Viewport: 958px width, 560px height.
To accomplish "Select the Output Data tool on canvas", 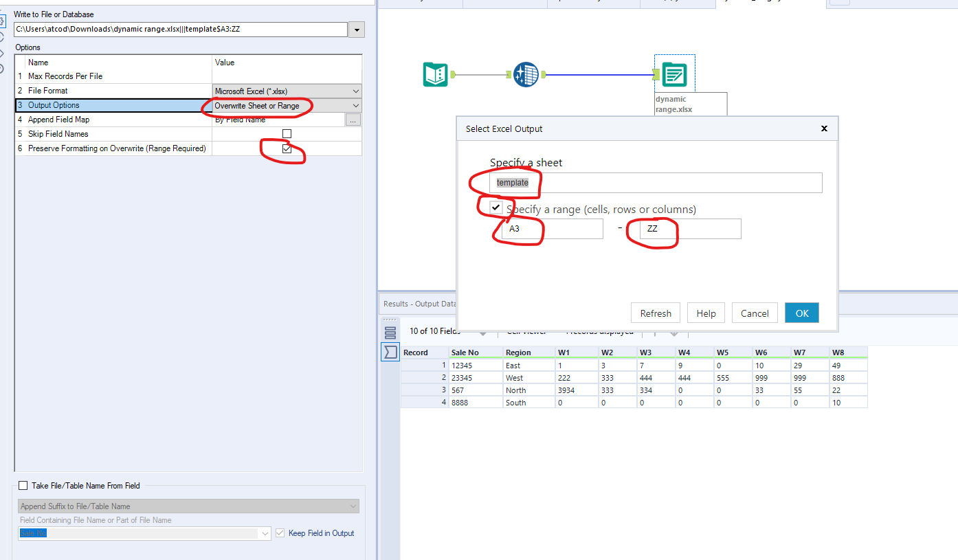I will (x=673, y=74).
